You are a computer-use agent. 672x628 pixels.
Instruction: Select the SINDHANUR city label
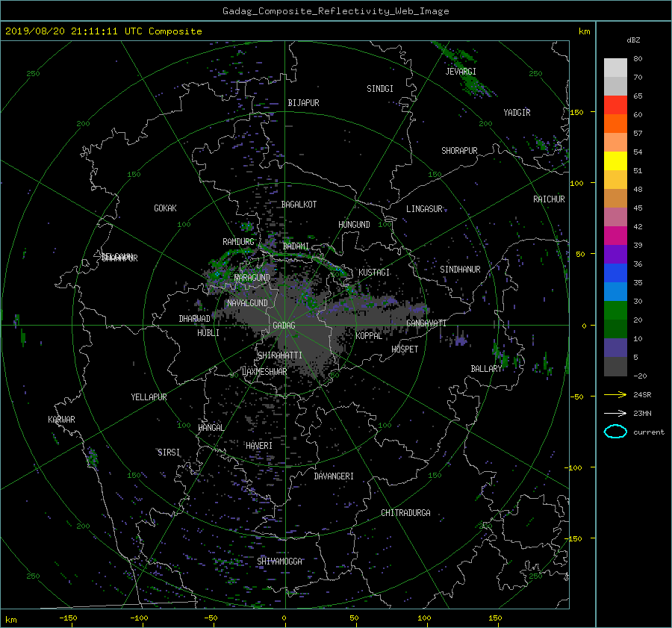point(460,270)
